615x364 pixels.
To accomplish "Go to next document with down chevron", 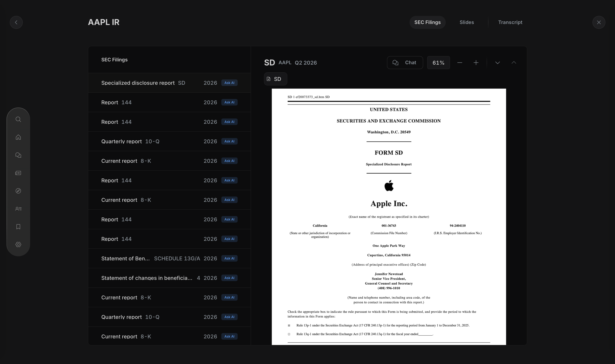I will [498, 63].
